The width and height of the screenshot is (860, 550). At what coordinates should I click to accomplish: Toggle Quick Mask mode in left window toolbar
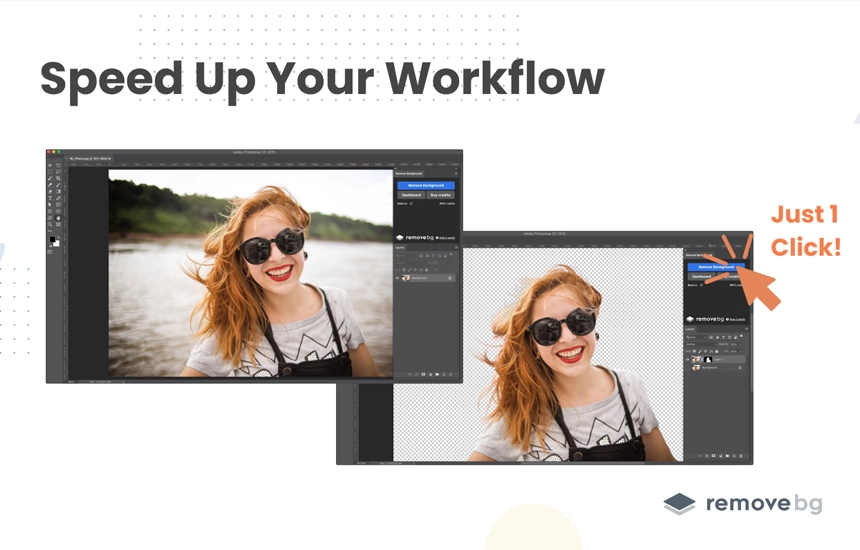pyautogui.click(x=50, y=252)
